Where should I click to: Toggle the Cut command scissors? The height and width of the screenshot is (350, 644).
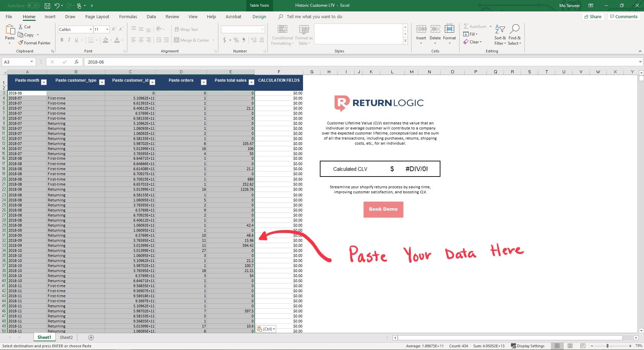tap(21, 27)
